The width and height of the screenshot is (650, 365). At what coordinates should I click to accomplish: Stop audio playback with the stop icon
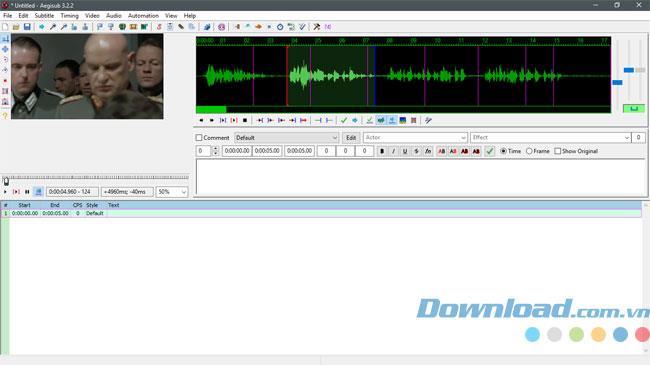point(245,120)
